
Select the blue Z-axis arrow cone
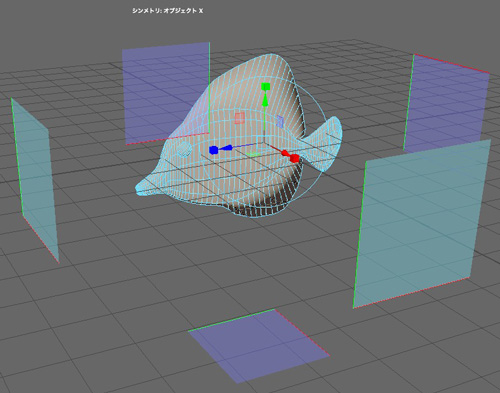tap(227, 148)
